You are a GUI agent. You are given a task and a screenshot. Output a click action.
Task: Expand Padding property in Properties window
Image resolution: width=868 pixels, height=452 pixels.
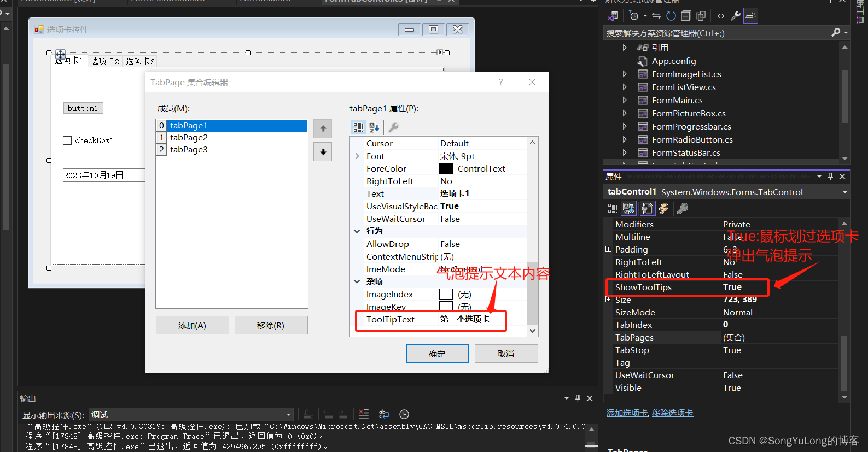click(608, 249)
